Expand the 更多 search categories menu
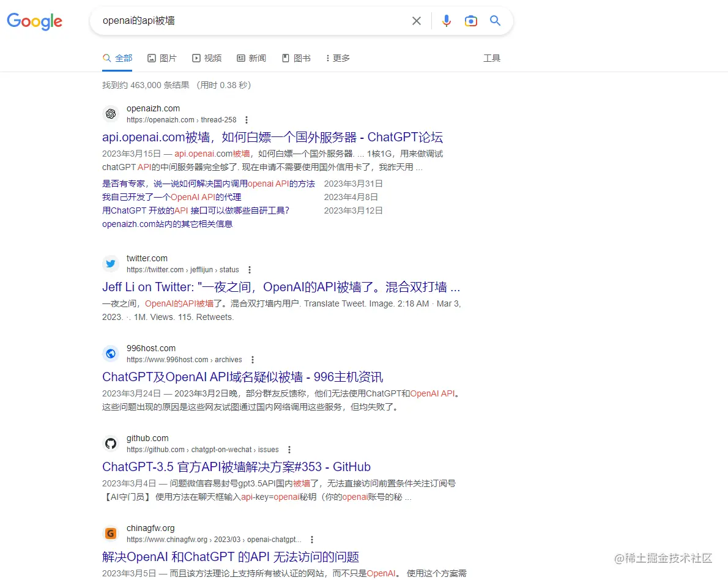 click(x=338, y=58)
